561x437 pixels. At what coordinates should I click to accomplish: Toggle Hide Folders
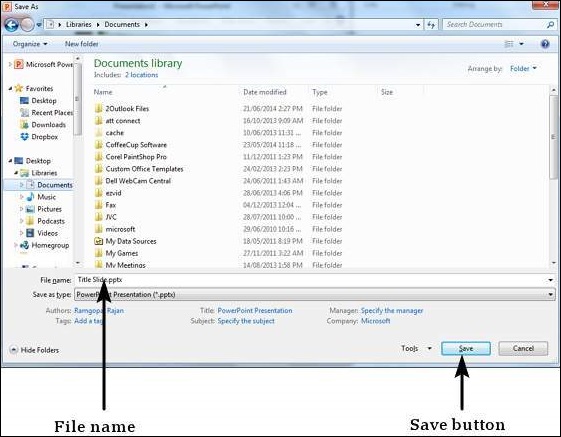pos(34,350)
